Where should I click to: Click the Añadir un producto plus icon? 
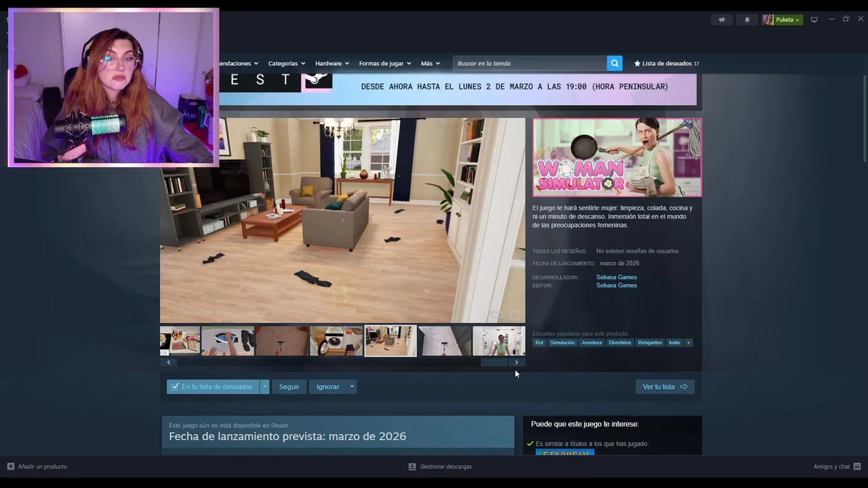[x=11, y=466]
